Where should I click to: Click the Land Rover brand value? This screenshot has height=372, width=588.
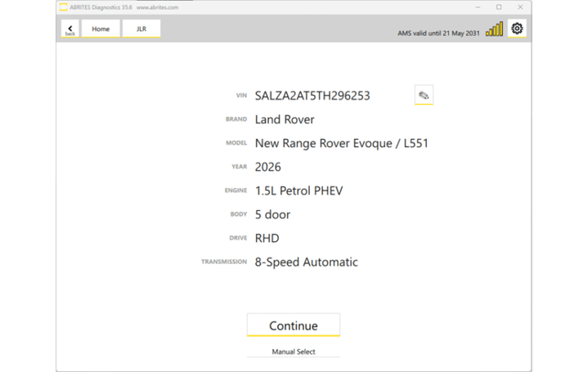pos(285,119)
